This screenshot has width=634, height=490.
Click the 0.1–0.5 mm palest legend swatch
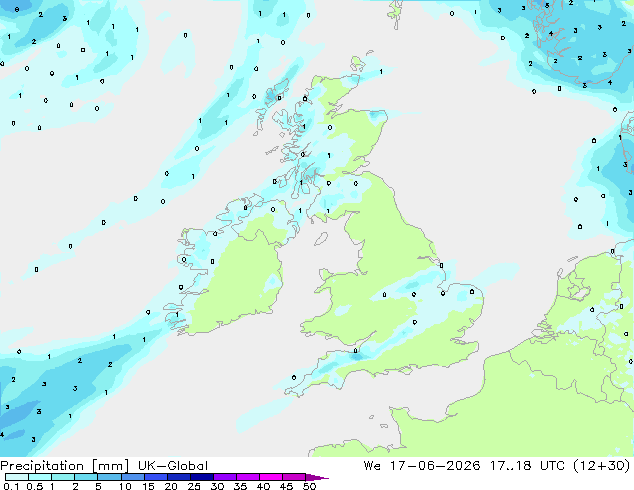click(17, 477)
